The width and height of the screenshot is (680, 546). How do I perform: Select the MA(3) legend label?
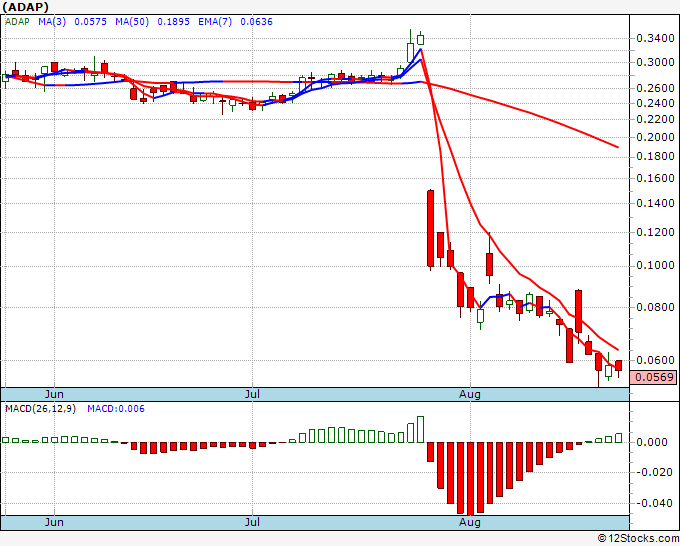pos(52,21)
